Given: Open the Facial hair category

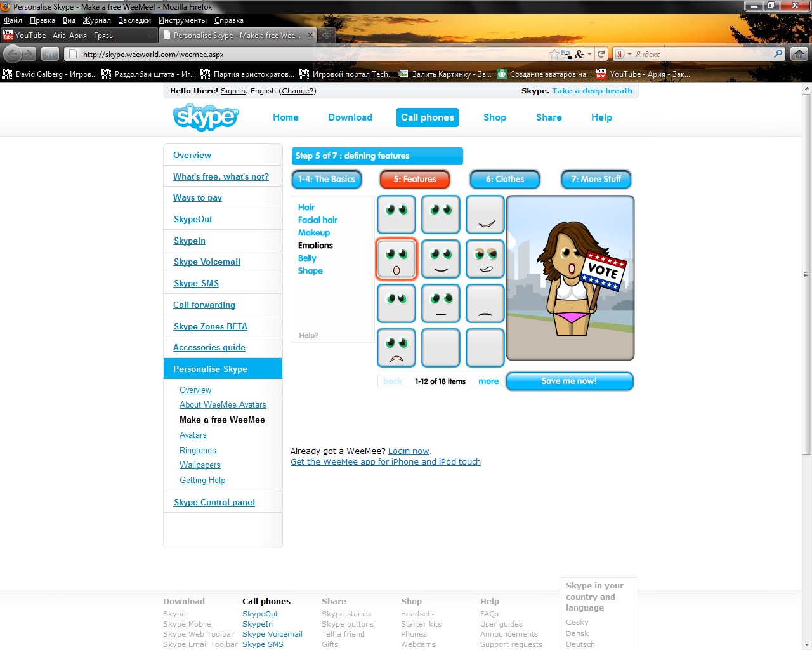Looking at the screenshot, I should [x=318, y=220].
